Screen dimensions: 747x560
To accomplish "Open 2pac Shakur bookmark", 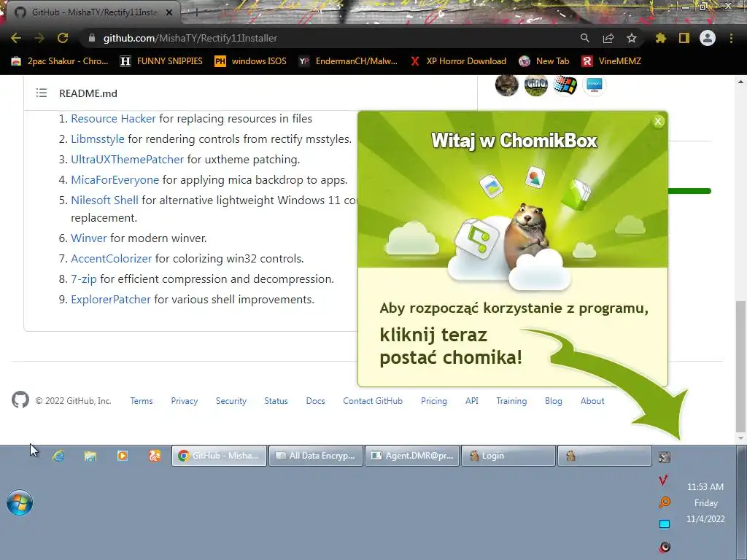I will (60, 61).
